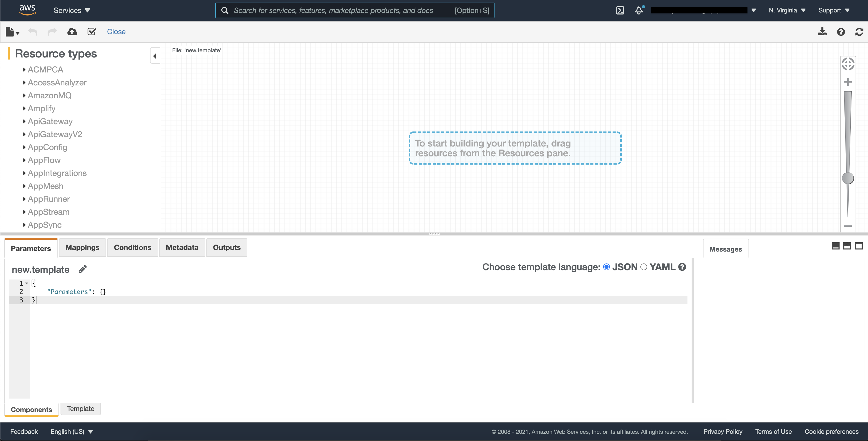
Task: Click the canvas zoom slider handle
Action: [848, 178]
